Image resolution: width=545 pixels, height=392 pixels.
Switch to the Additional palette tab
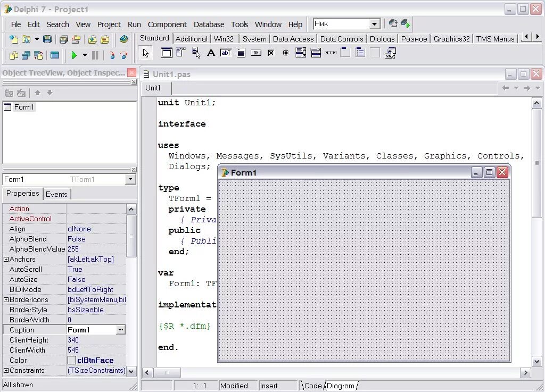(x=191, y=39)
